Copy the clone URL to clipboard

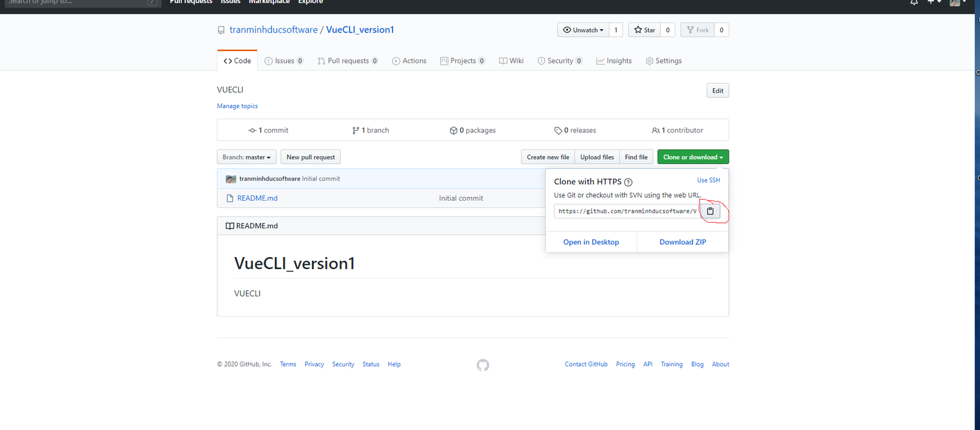click(710, 211)
